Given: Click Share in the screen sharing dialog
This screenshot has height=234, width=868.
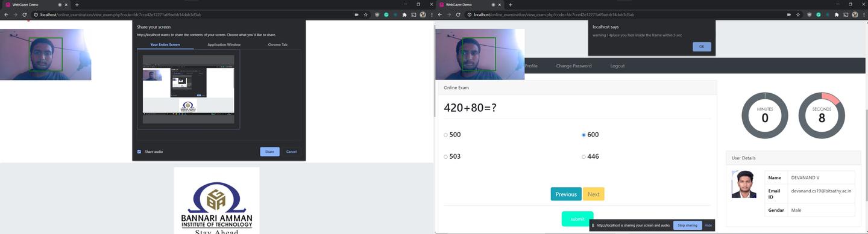Looking at the screenshot, I should click(x=269, y=152).
